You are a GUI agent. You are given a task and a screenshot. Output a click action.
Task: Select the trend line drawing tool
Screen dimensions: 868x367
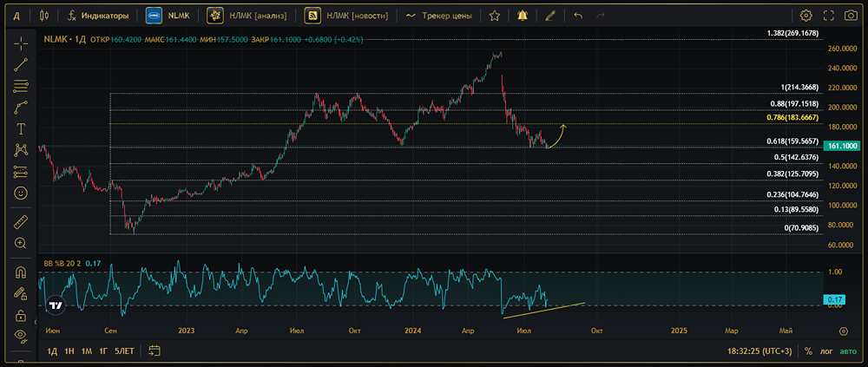tap(21, 64)
